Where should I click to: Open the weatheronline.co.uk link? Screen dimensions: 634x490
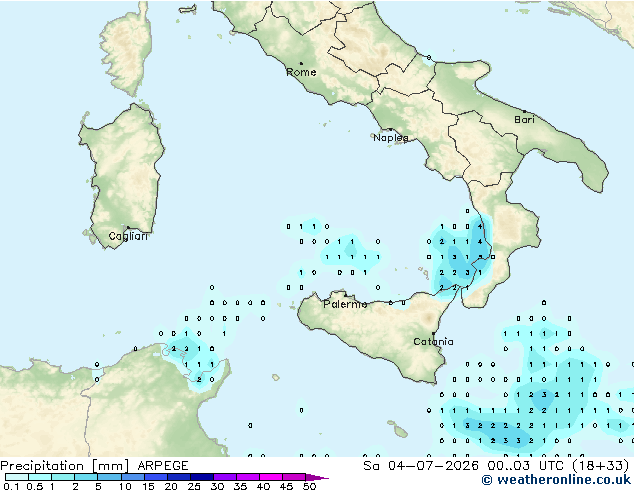pyautogui.click(x=556, y=480)
